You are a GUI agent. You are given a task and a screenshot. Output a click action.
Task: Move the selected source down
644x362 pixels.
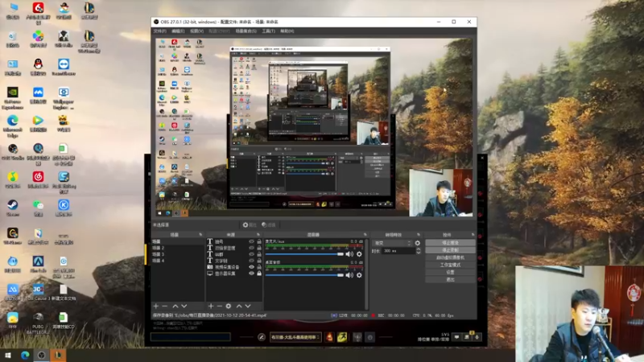(x=248, y=306)
